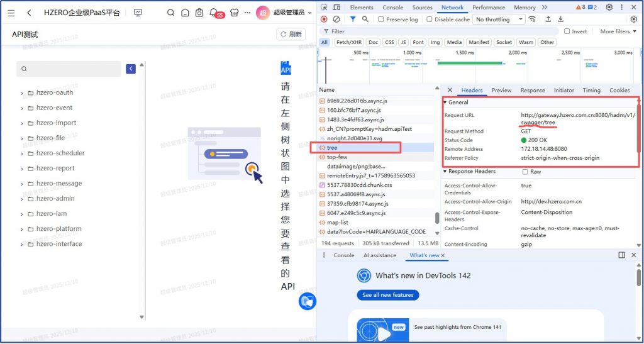Click the 刷新 refresh button
644x344 pixels.
tap(291, 35)
